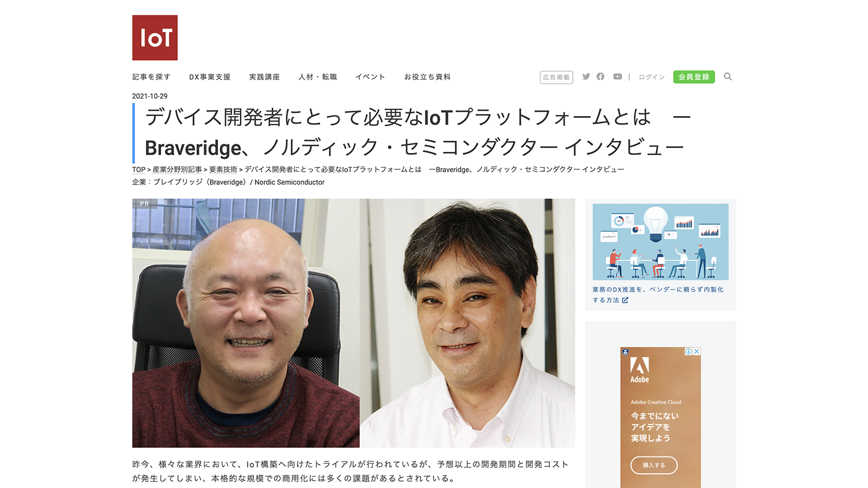
Task: Open お役立ち資料 navigation item
Action: (x=427, y=77)
